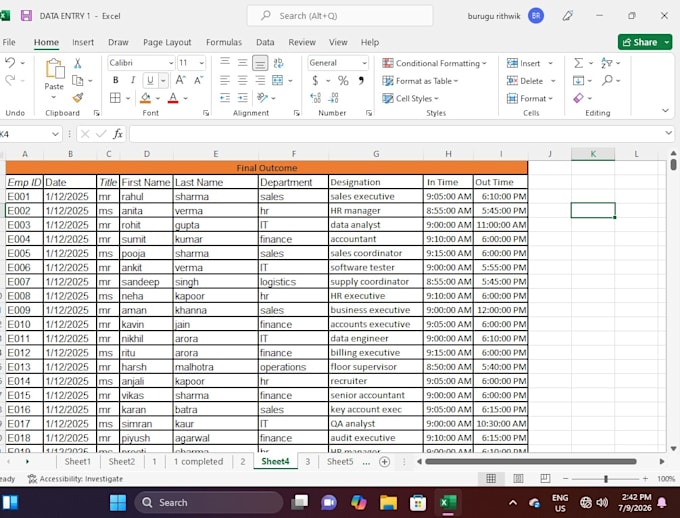Decrease font size with smaller A icon
This screenshot has width=680, height=518.
click(199, 80)
